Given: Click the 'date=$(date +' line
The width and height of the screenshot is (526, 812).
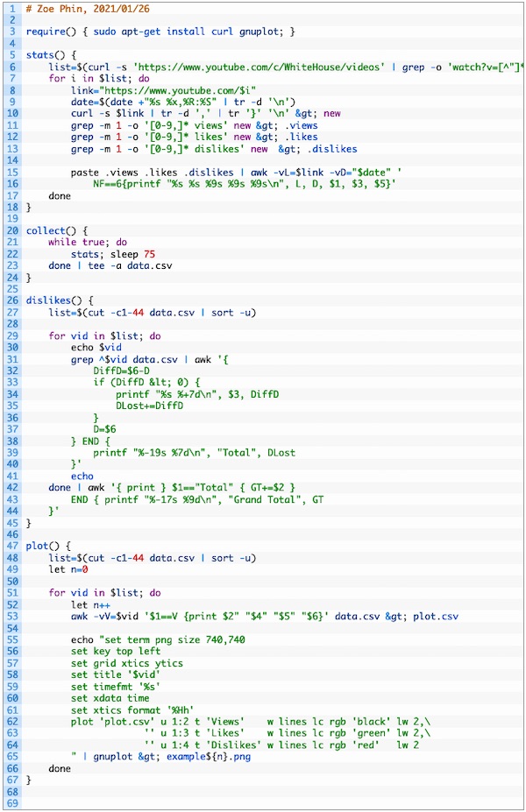Looking at the screenshot, I should click(x=183, y=102).
